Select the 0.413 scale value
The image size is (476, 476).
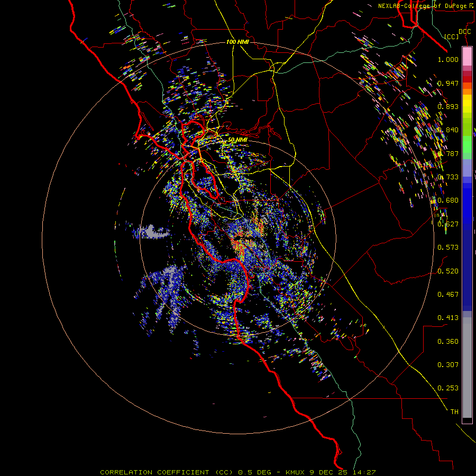click(x=448, y=318)
